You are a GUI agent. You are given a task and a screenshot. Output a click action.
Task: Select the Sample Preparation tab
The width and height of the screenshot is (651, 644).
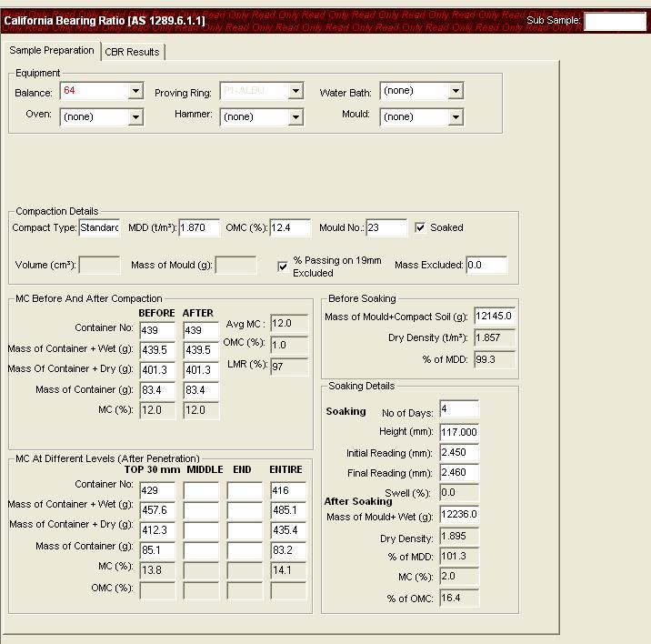(52, 50)
